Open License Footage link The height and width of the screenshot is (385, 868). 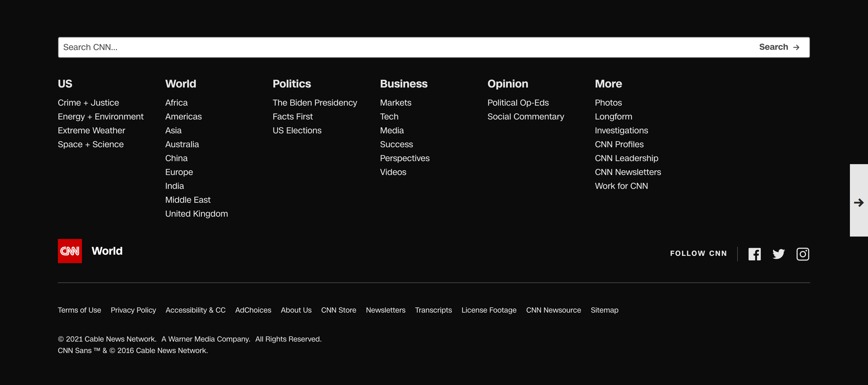489,310
